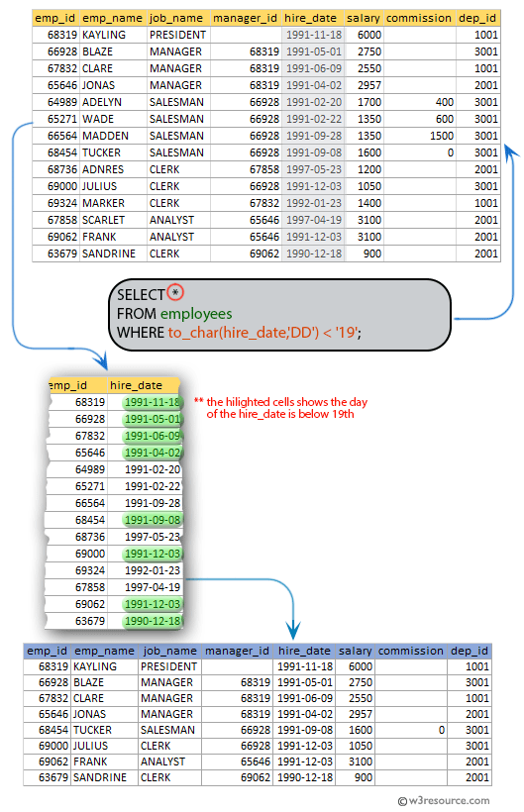The image size is (524, 812).
Task: Click the dep_id header in the blue-header result table
Action: (x=470, y=651)
